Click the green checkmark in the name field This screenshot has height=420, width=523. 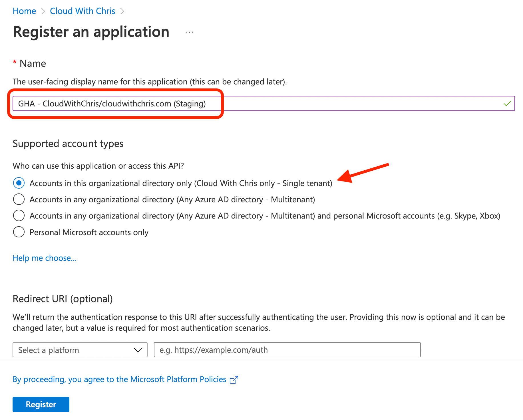click(x=507, y=104)
